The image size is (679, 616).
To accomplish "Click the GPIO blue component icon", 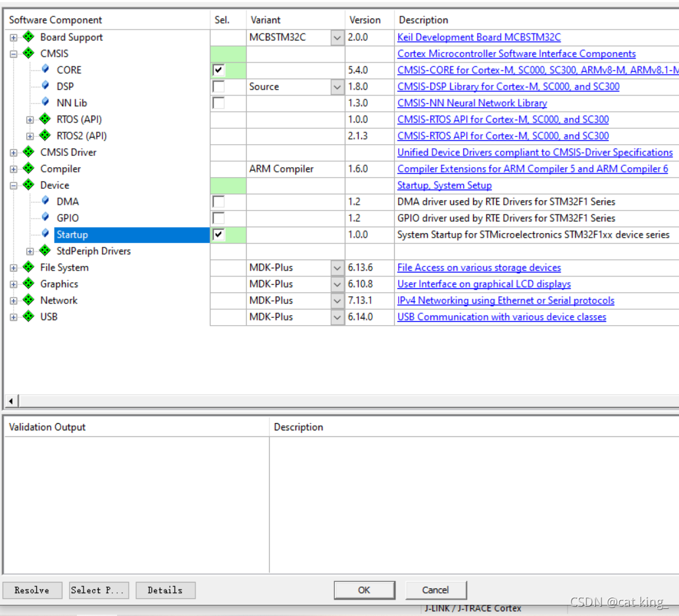I will [x=45, y=217].
